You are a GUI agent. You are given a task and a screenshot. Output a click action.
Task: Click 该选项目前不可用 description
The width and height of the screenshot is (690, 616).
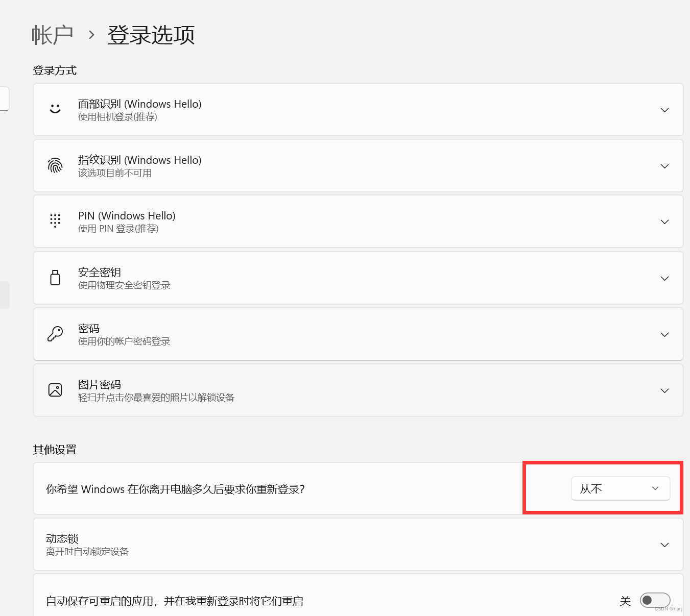tap(115, 173)
